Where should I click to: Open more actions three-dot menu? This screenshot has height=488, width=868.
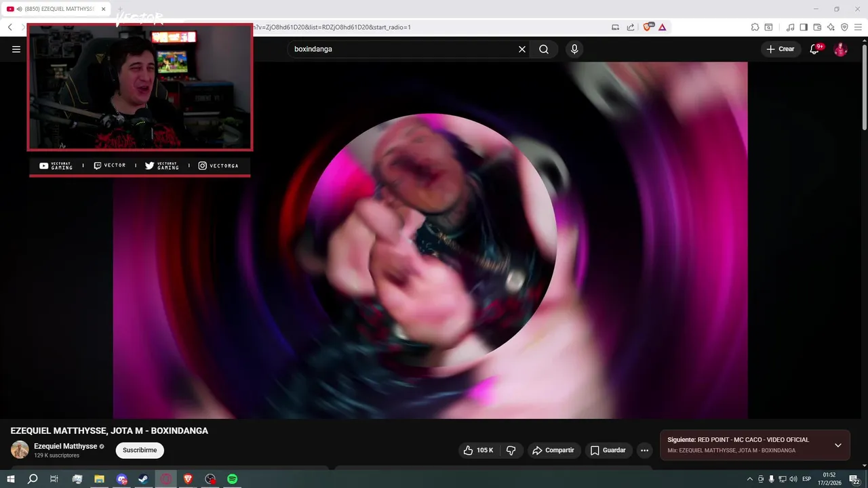644,451
